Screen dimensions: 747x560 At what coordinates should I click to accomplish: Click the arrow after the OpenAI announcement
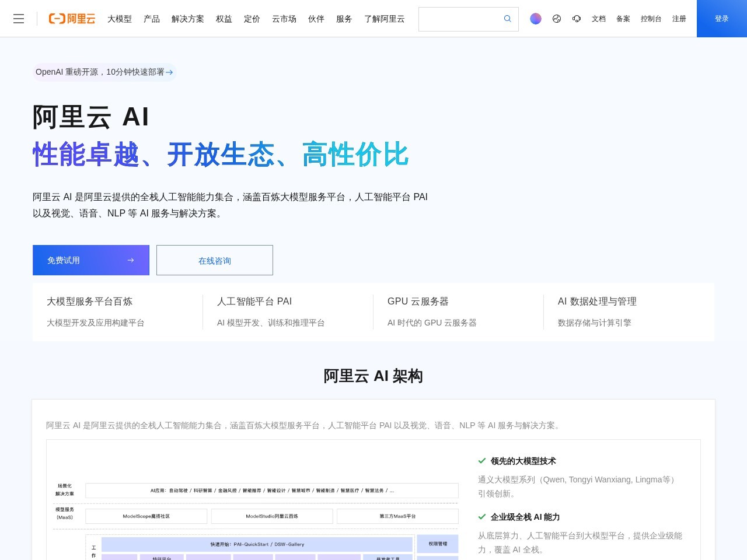169,72
